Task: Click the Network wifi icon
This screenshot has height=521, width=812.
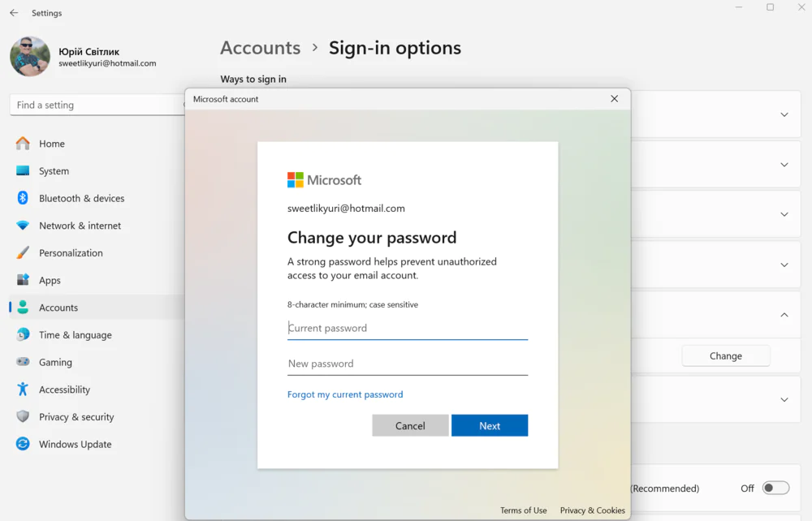Action: coord(23,226)
